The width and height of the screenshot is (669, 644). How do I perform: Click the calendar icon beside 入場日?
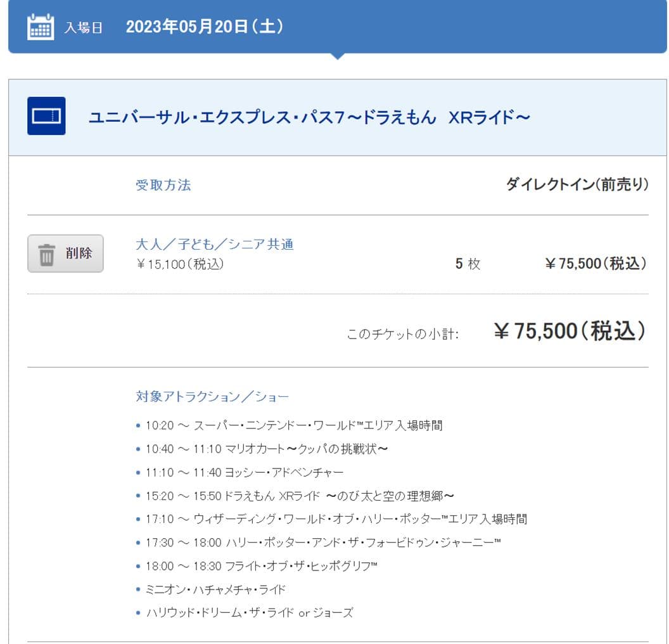41,27
